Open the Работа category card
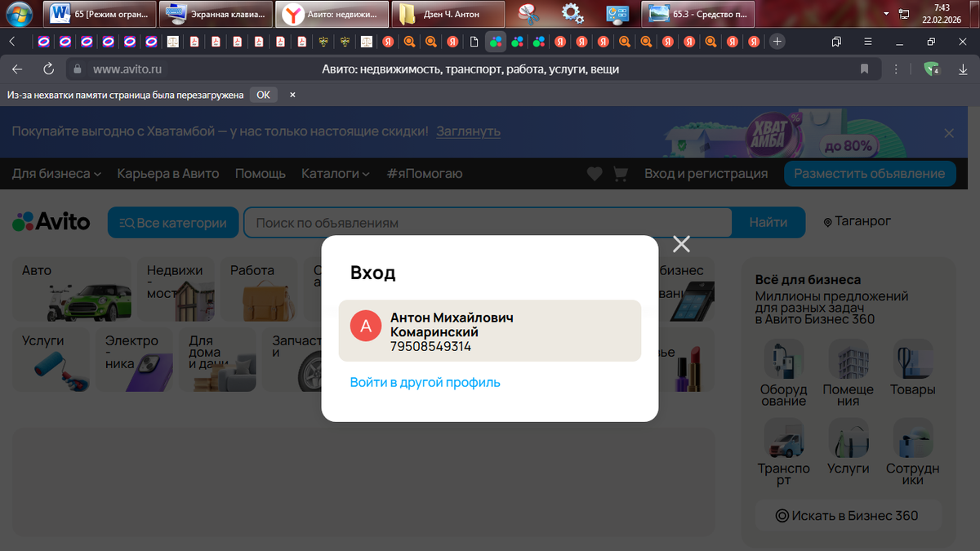 click(259, 290)
